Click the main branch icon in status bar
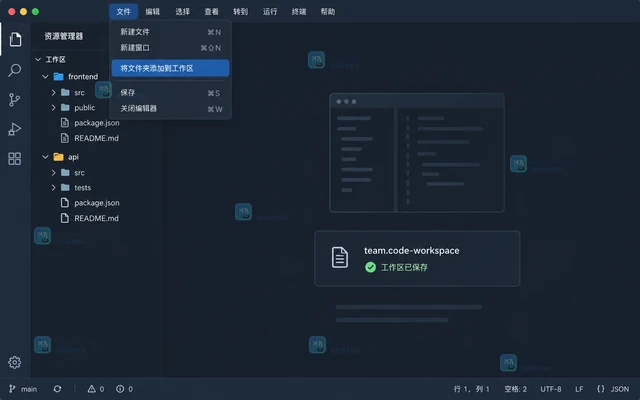This screenshot has width=640, height=400. [12, 389]
